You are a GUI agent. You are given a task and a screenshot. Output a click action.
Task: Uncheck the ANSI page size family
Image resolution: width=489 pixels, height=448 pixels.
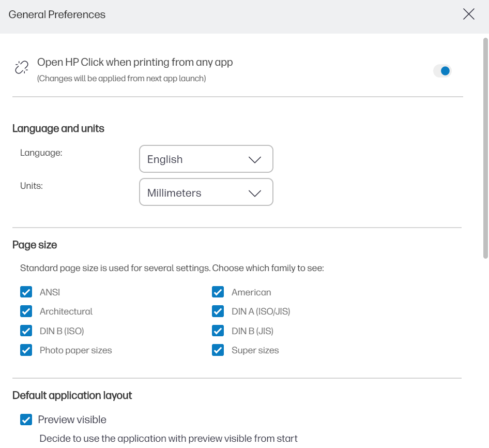(x=26, y=292)
